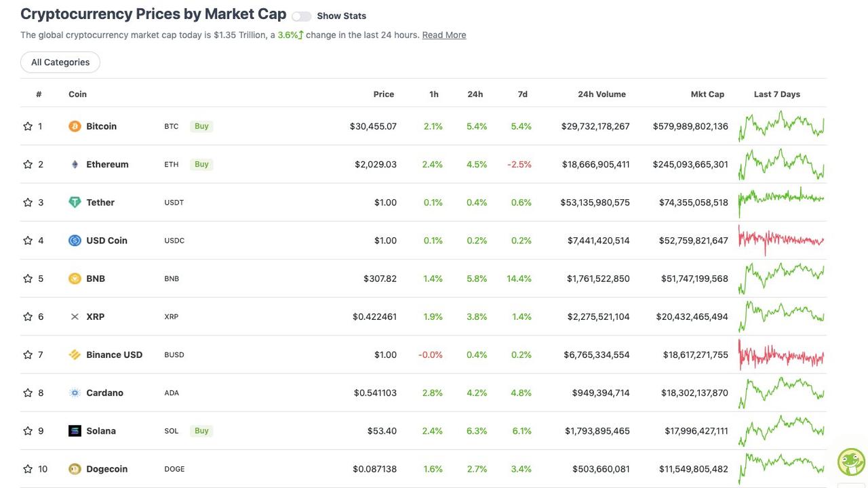Open the BNB coin name link

click(x=96, y=279)
